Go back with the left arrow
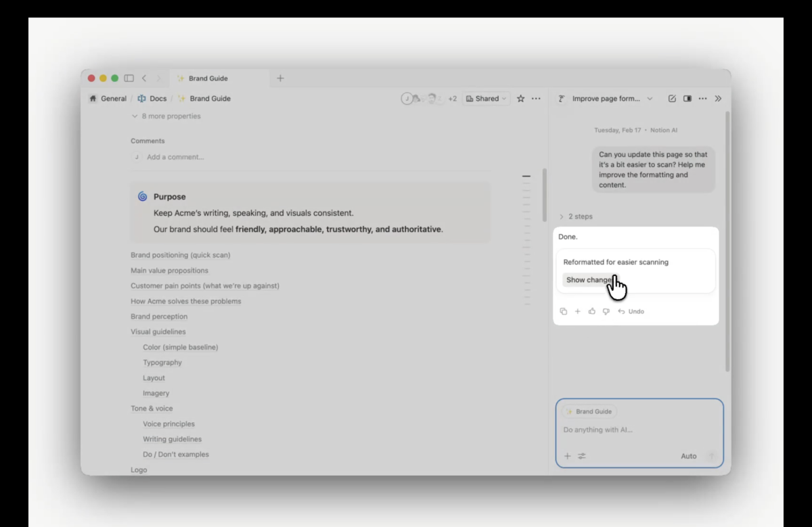 144,78
